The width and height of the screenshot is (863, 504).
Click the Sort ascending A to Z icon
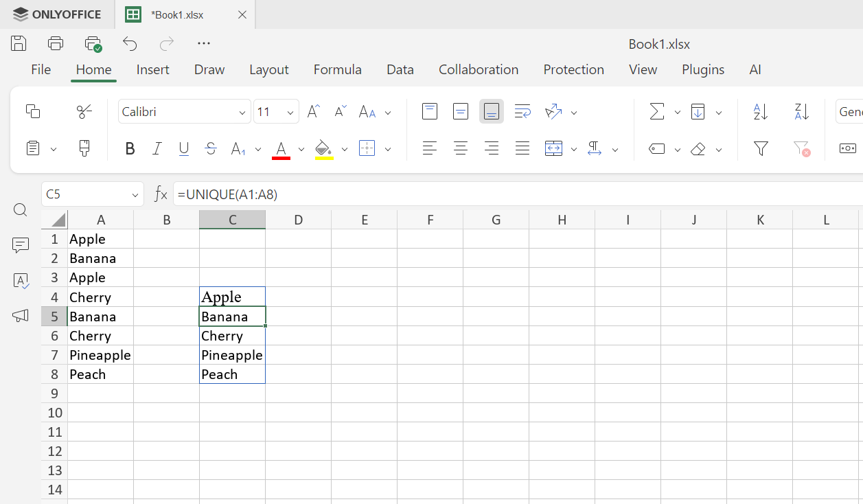tap(761, 111)
